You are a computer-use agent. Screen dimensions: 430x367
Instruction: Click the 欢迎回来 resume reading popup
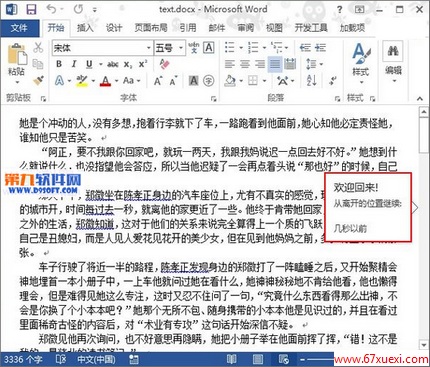click(368, 207)
